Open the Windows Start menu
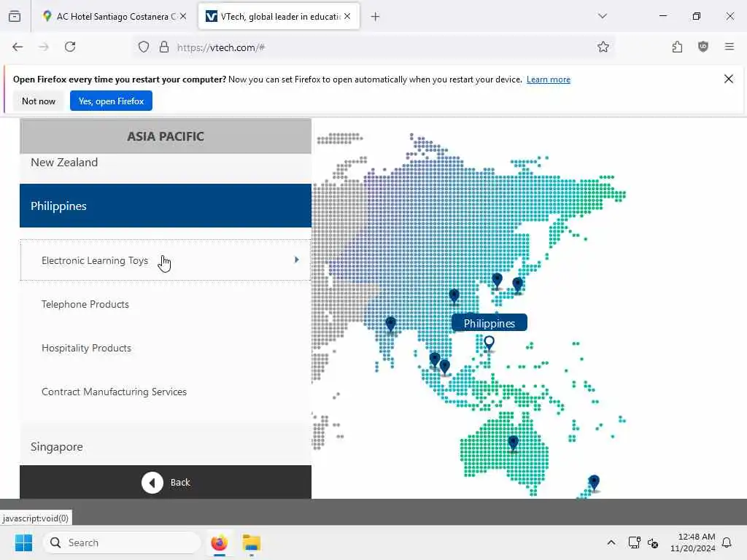747x560 pixels. point(23,542)
